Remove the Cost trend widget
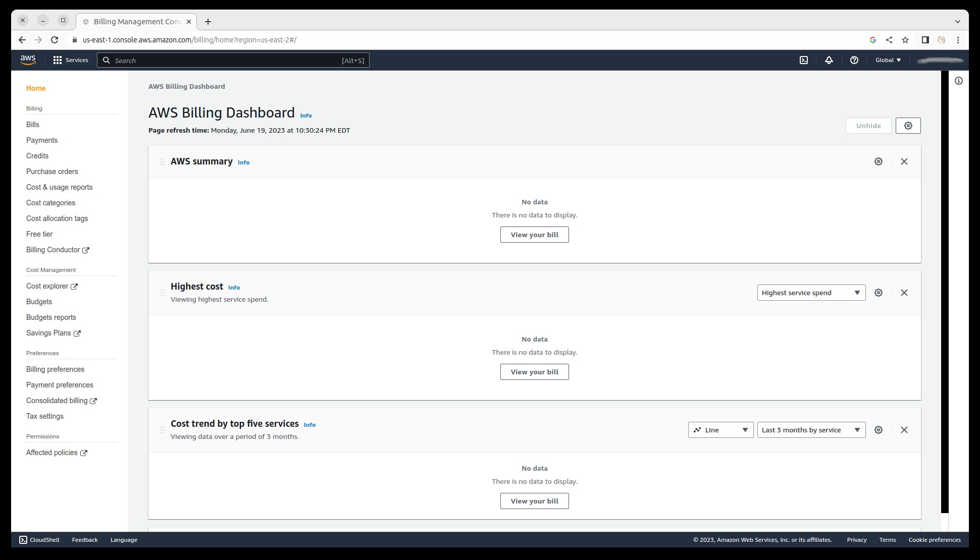This screenshot has height=560, width=980. [904, 430]
